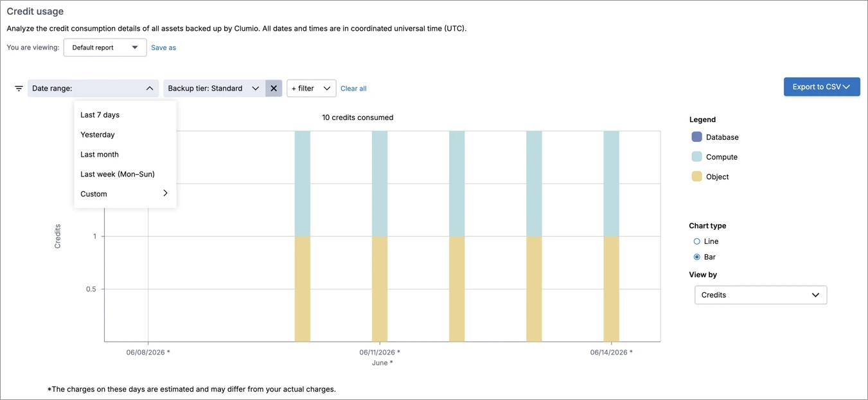Collapse the Date range chevron

(149, 89)
